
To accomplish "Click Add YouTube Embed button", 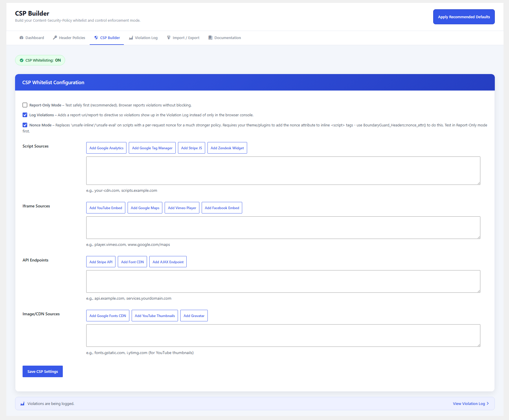I will pyautogui.click(x=106, y=208).
